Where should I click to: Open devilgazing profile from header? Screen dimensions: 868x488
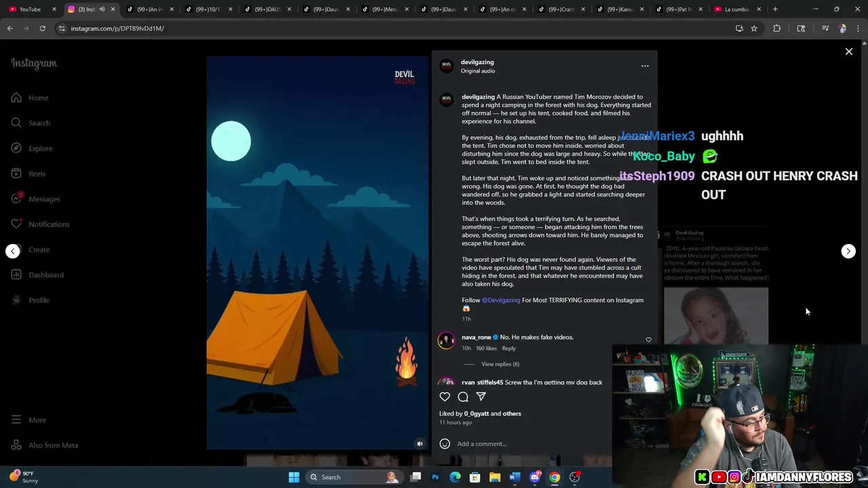[x=477, y=62]
